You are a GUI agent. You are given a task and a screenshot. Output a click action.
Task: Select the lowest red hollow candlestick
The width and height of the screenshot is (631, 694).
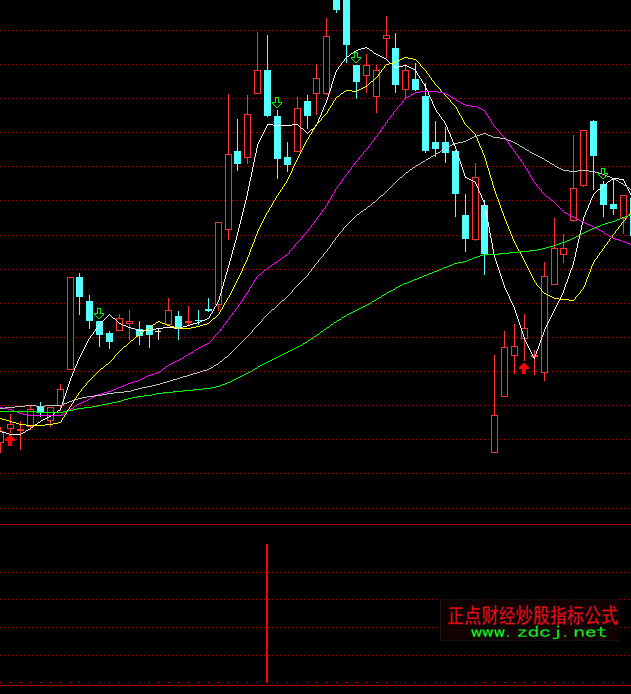tap(494, 434)
